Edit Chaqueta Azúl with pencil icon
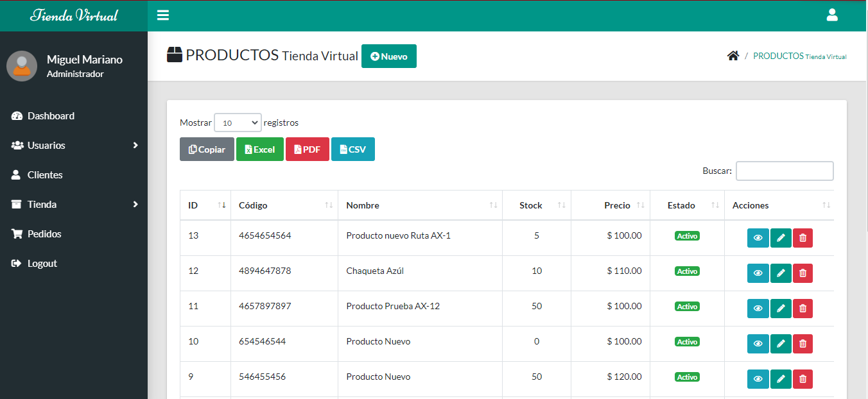The height and width of the screenshot is (399, 868). [781, 273]
